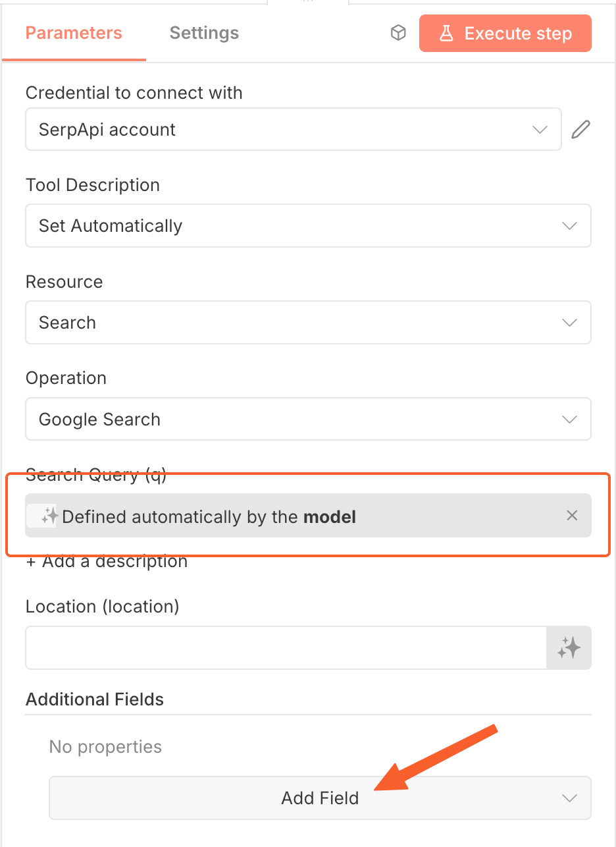616x847 pixels.
Task: Click the flask icon in Execute step
Action: click(447, 34)
